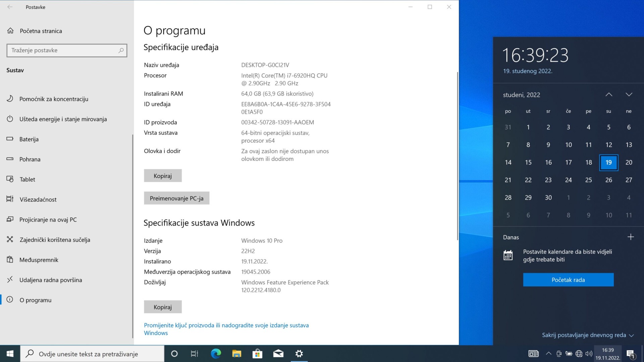The width and height of the screenshot is (644, 362).
Task: Click the Projiciranje na ovaj PC icon
Action: [10, 219]
